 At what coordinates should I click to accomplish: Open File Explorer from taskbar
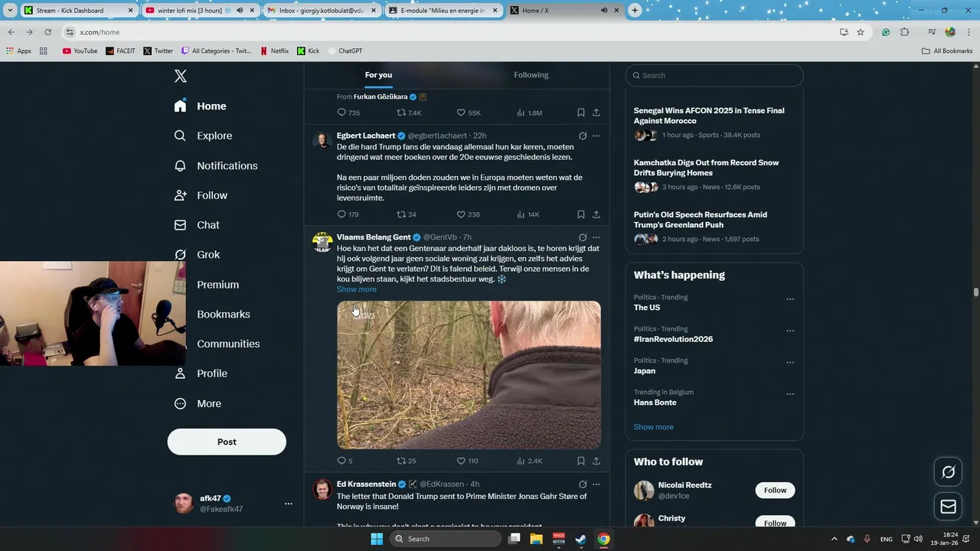click(537, 539)
